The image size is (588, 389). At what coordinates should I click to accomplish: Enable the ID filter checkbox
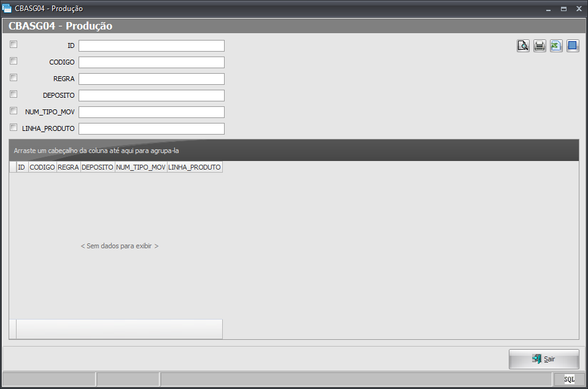point(14,44)
